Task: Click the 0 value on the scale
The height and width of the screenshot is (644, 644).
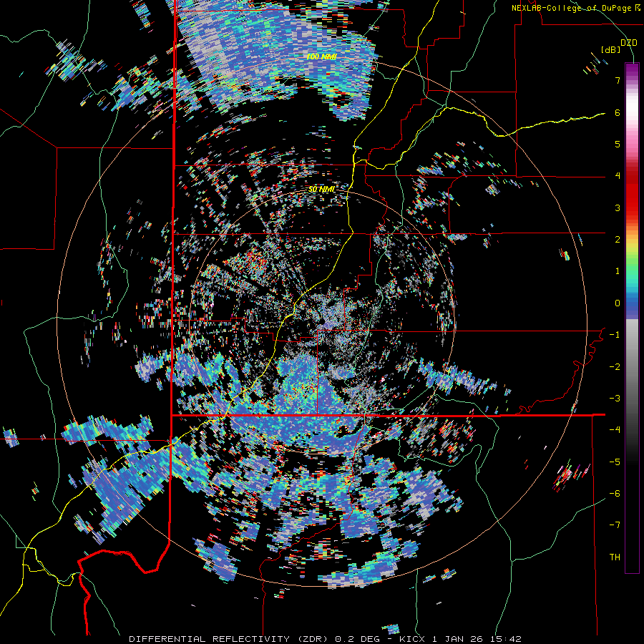Action: (618, 303)
